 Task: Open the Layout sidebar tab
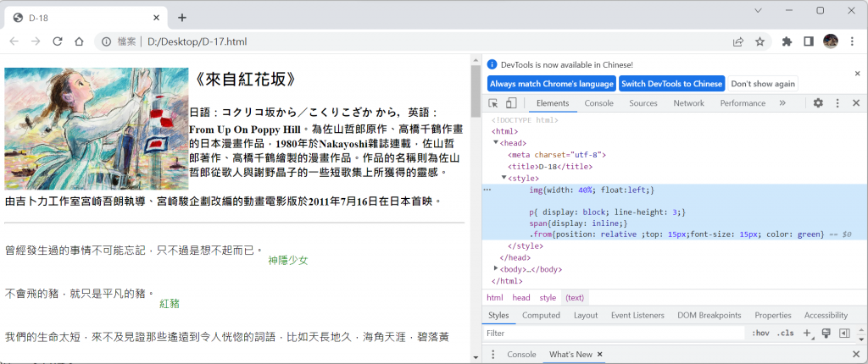coord(586,315)
